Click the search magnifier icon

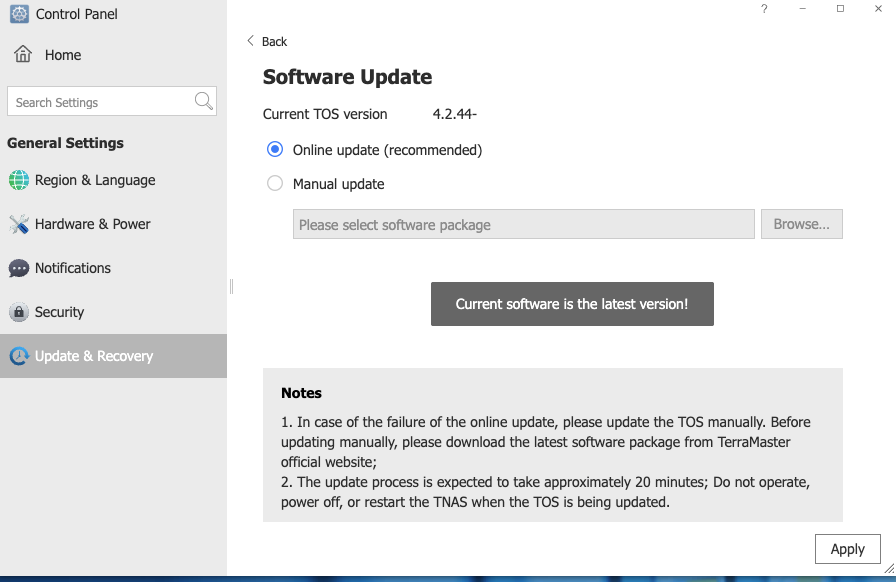(x=203, y=101)
